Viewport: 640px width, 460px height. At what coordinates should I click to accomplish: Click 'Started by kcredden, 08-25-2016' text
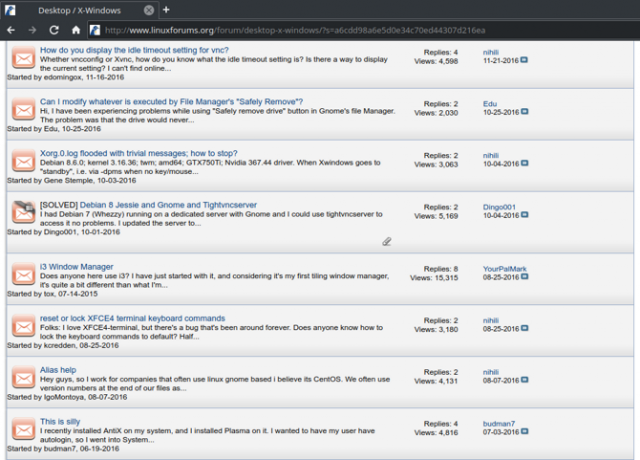(63, 345)
